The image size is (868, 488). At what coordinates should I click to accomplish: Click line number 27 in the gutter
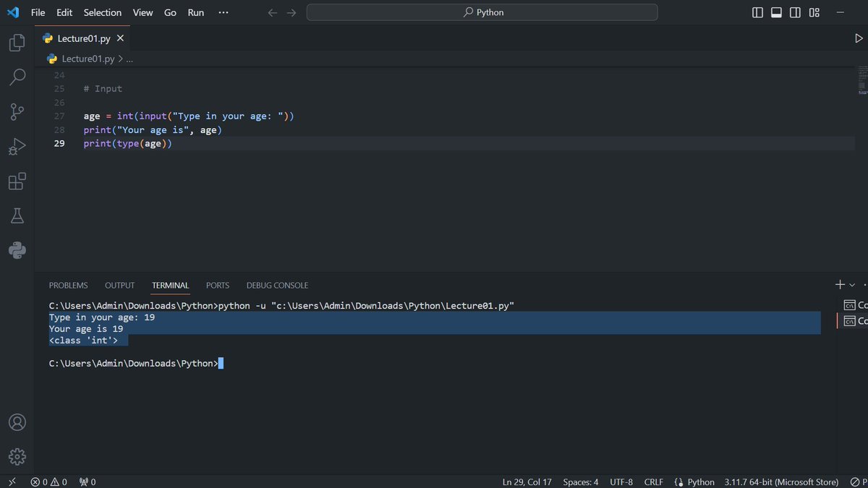59,116
